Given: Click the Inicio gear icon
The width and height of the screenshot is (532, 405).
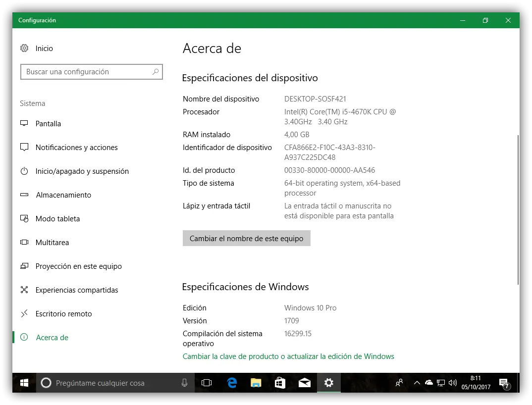Looking at the screenshot, I should coord(24,48).
